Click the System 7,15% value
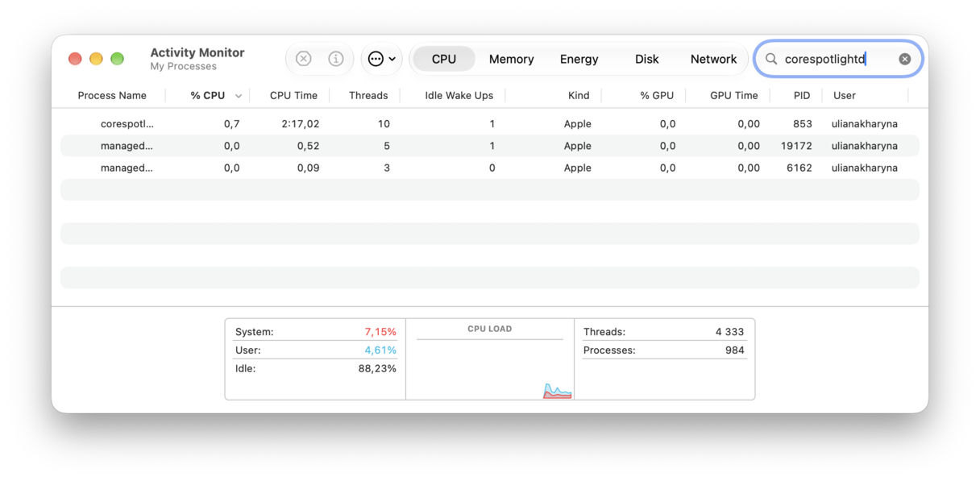Screen dimensions: 980x481 pos(380,332)
